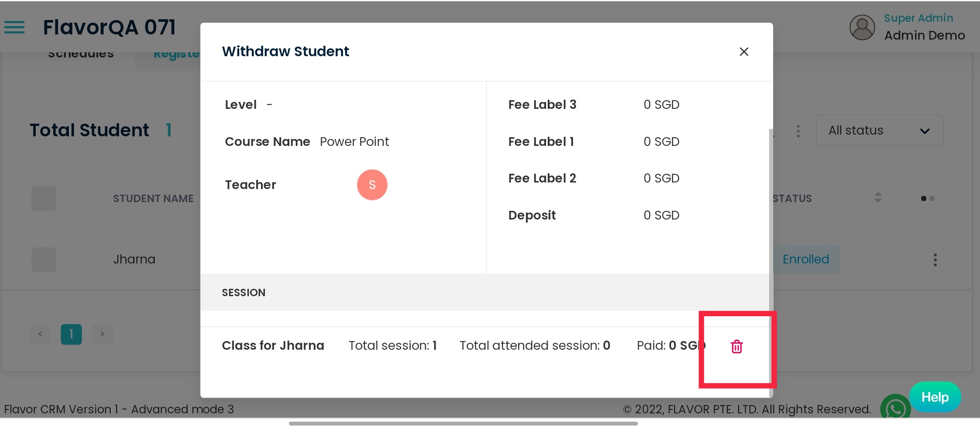Tick the select-all checkbox in table header
980x436 pixels.
(44, 199)
